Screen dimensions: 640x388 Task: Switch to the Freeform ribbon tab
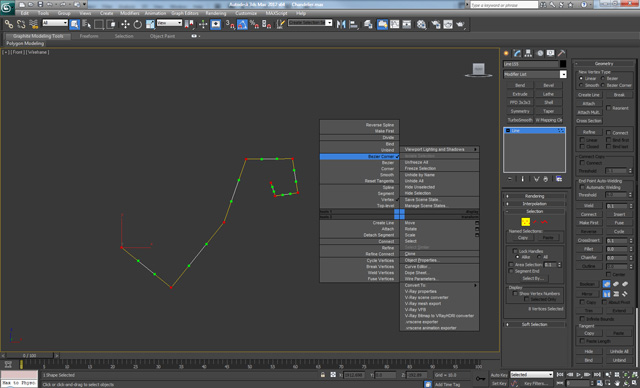89,36
